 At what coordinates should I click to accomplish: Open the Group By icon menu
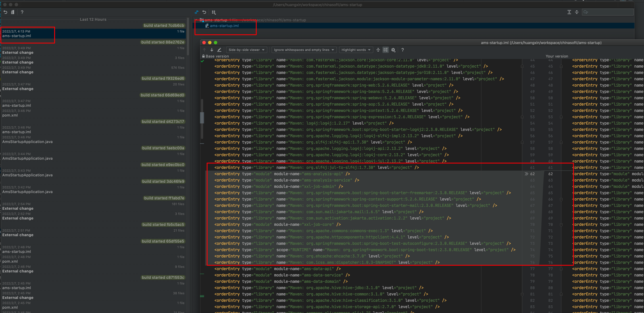pos(214,12)
